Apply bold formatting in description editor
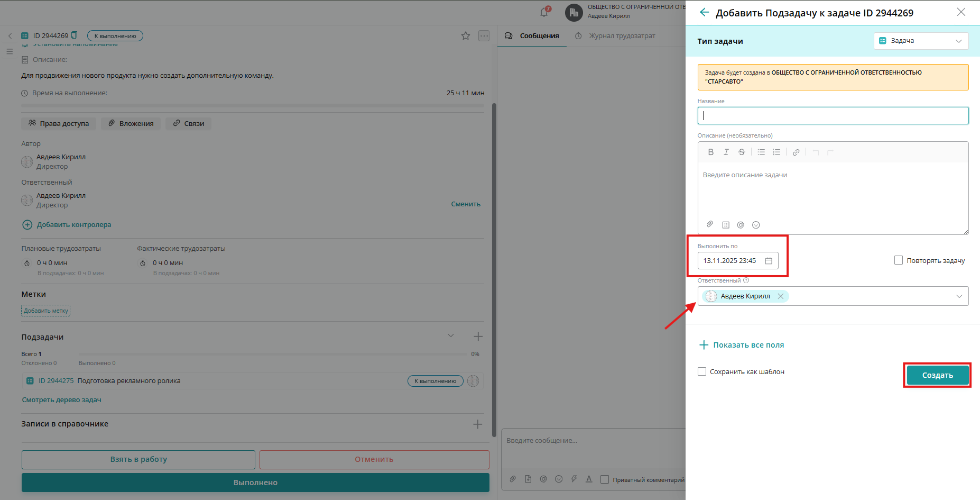The height and width of the screenshot is (500, 980). pyautogui.click(x=711, y=152)
